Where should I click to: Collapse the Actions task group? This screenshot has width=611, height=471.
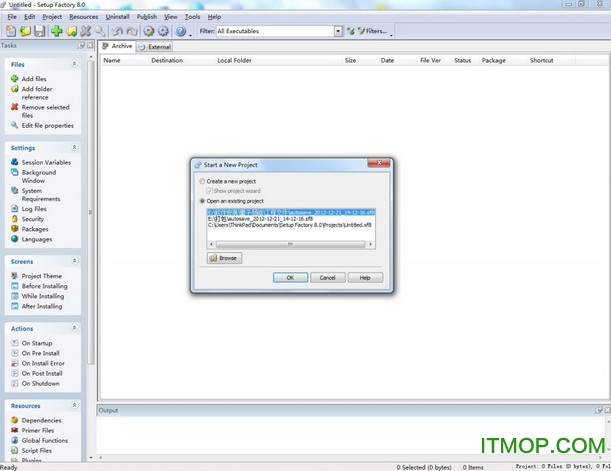tap(74, 328)
